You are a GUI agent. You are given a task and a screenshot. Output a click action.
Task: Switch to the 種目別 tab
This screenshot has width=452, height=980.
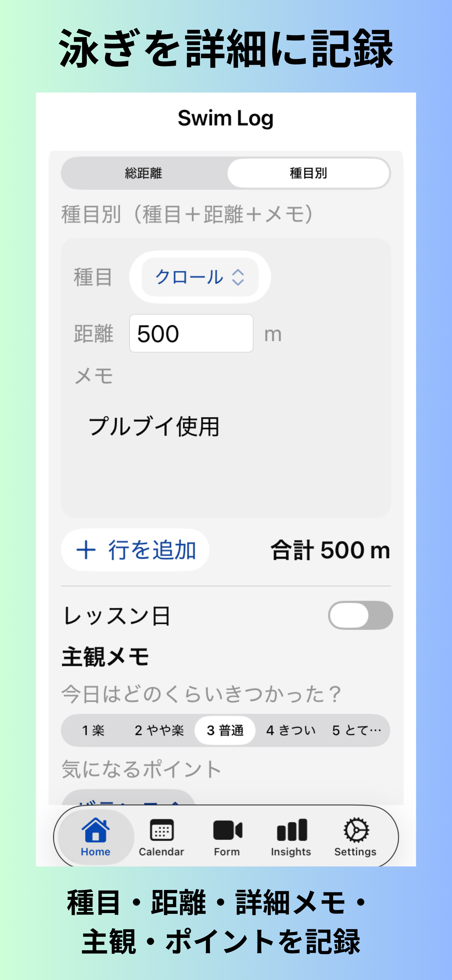308,173
